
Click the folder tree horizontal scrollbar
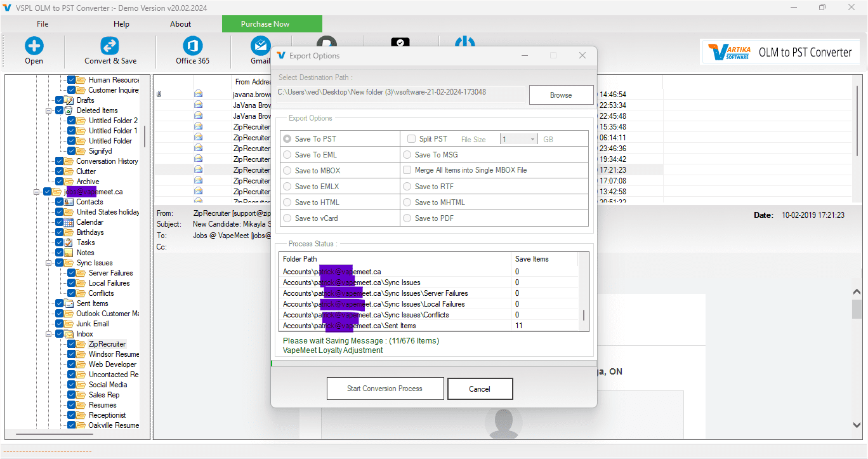tap(56, 434)
